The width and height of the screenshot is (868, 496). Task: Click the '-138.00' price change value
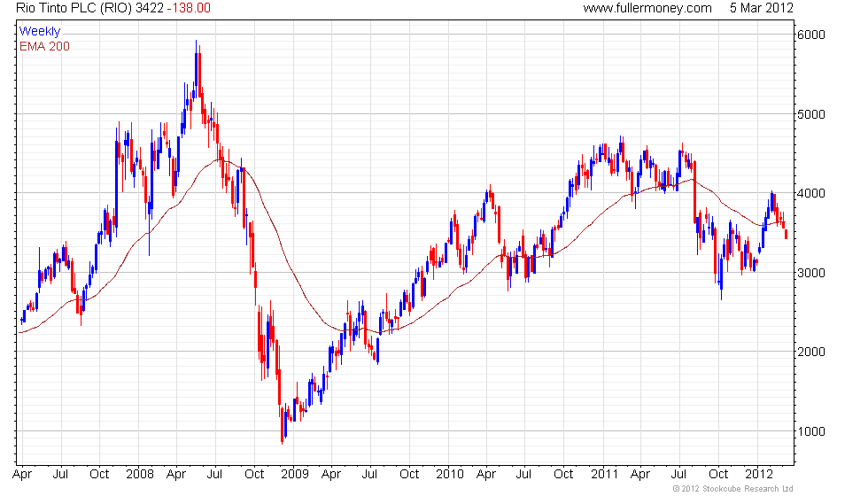(189, 8)
